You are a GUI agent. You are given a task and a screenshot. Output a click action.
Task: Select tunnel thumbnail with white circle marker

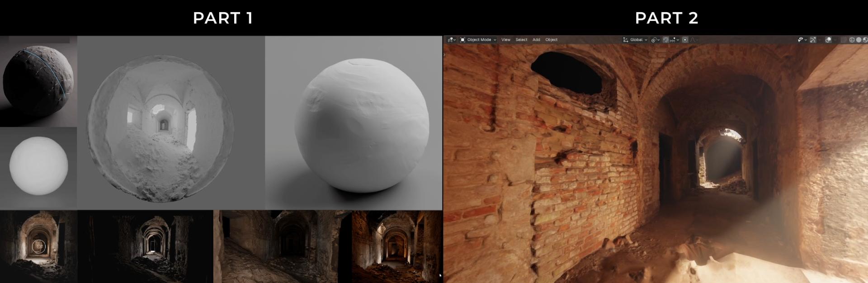[x=39, y=246]
